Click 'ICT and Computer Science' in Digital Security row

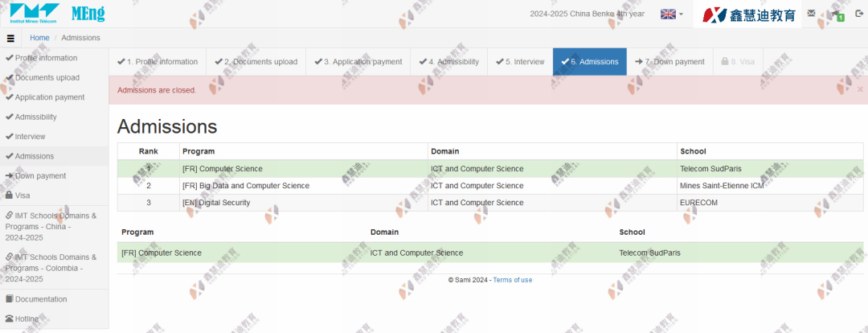click(x=477, y=203)
